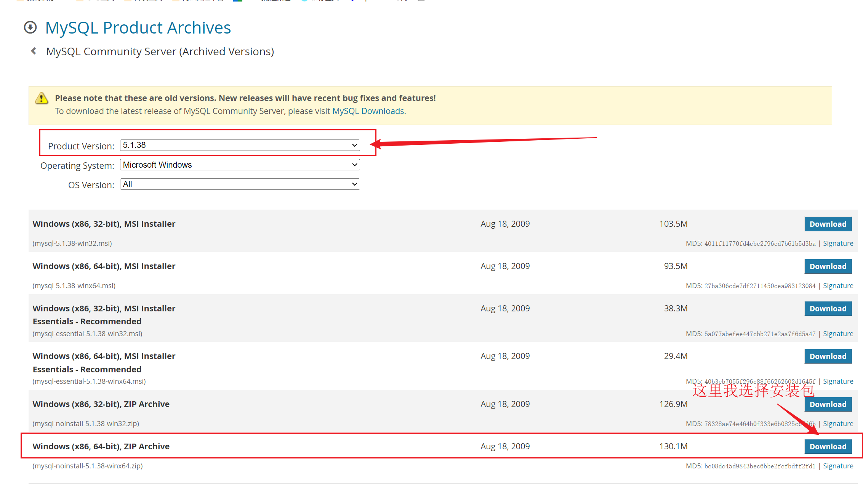Download 32-bit MSI Essentials installer

828,309
